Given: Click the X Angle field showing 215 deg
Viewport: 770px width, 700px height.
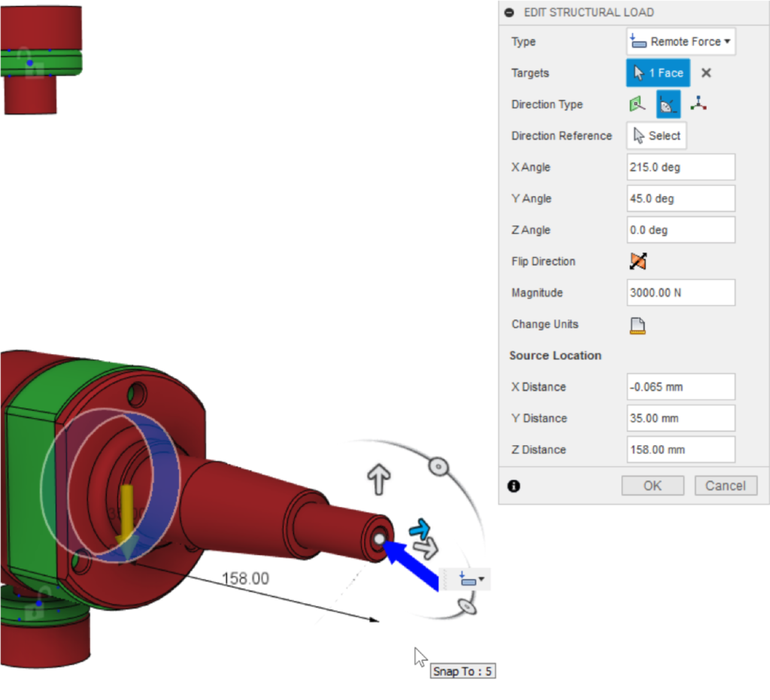Looking at the screenshot, I should click(681, 167).
